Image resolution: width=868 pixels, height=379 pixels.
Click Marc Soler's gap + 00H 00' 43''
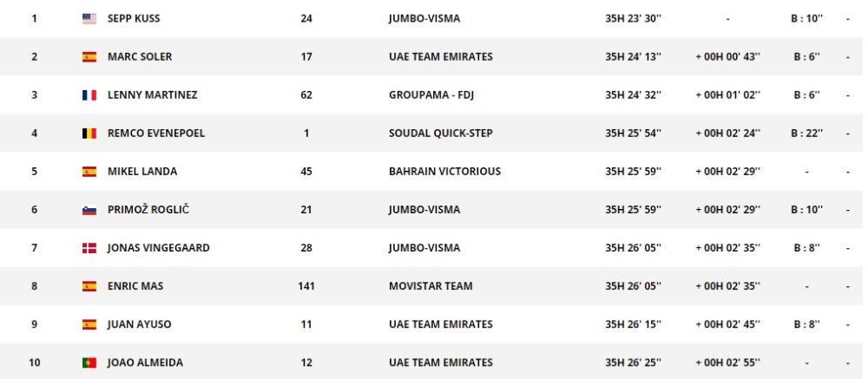728,56
